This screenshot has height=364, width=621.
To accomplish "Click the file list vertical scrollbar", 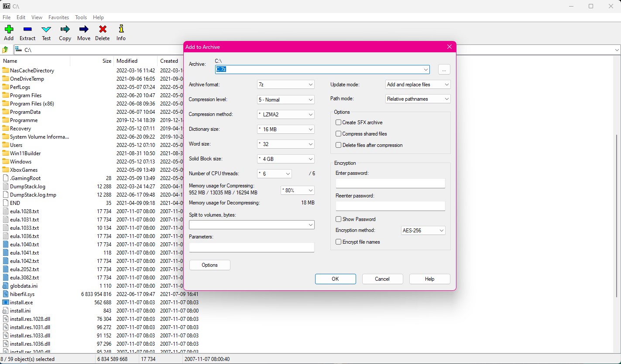I will coord(617,218).
